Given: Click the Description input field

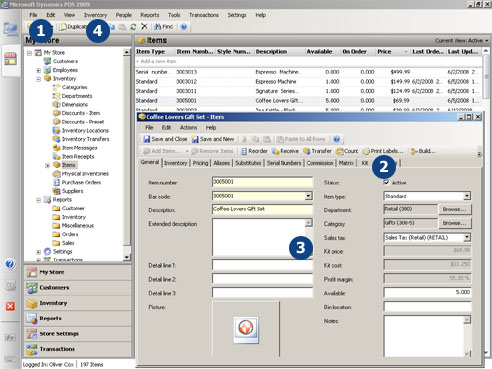Looking at the screenshot, I should (x=262, y=209).
